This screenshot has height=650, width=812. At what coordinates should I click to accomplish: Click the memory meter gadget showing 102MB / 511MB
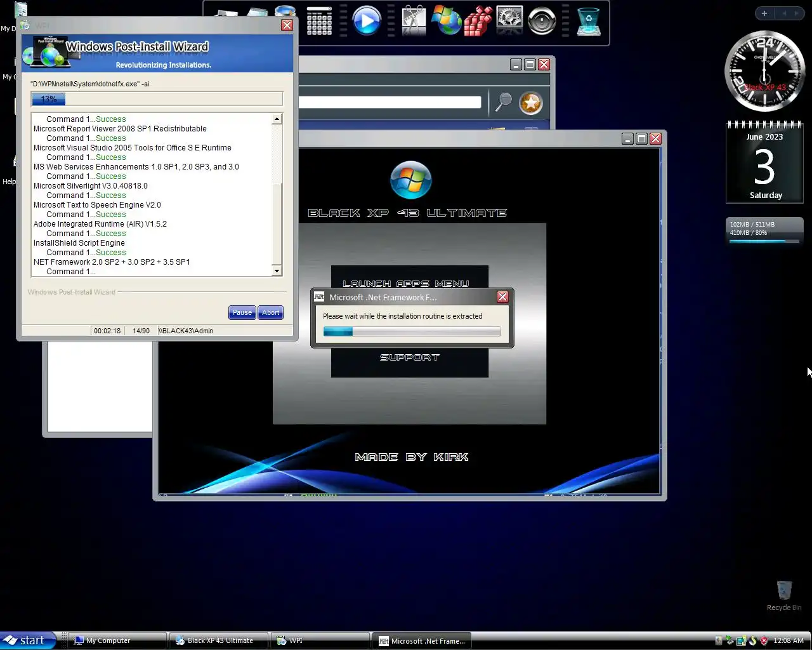(764, 232)
